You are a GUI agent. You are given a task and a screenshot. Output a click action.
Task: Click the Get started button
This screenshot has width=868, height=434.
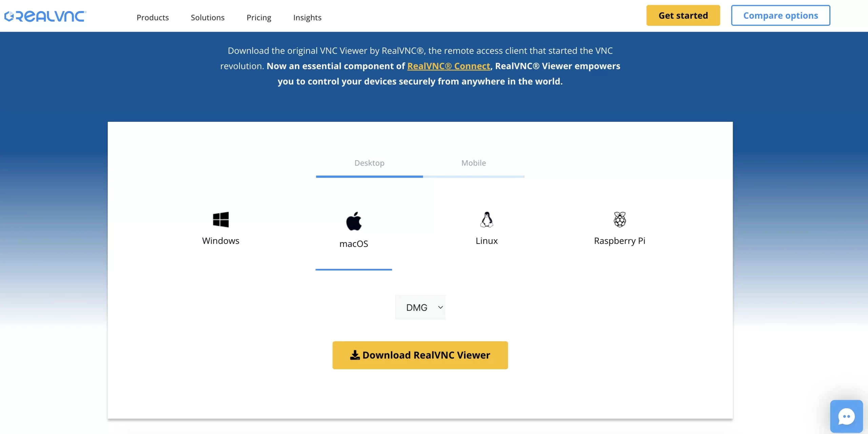click(x=683, y=15)
